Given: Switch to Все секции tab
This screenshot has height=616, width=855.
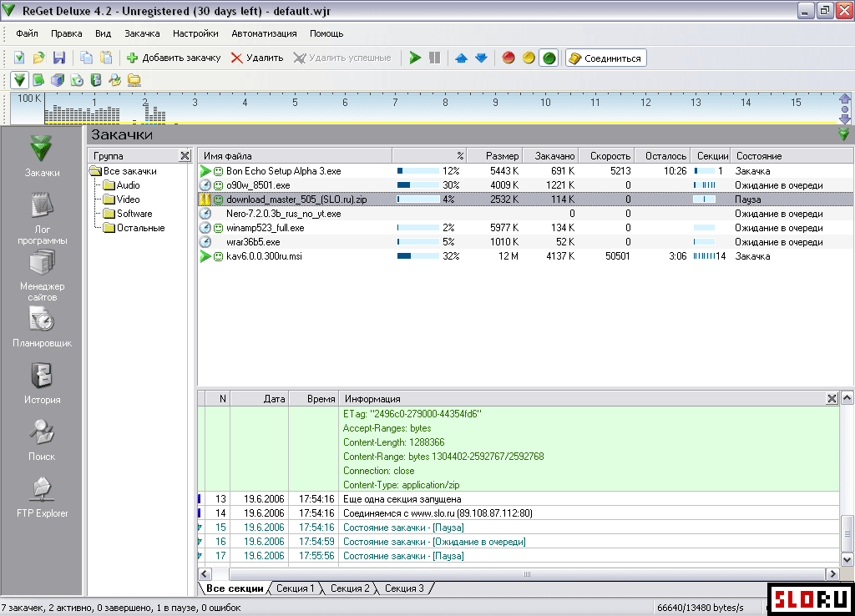Looking at the screenshot, I should pos(235,588).
